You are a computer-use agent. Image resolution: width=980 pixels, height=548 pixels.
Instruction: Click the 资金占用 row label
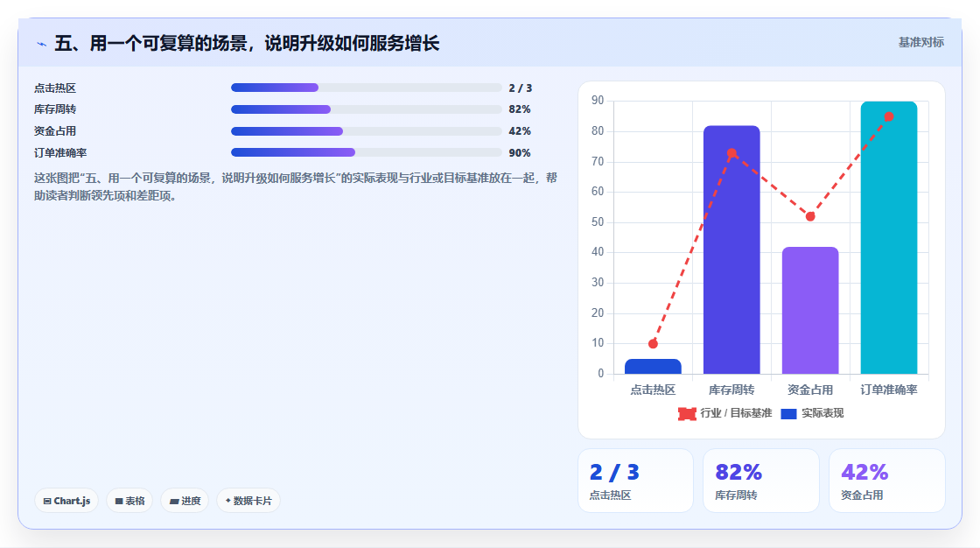click(x=55, y=131)
